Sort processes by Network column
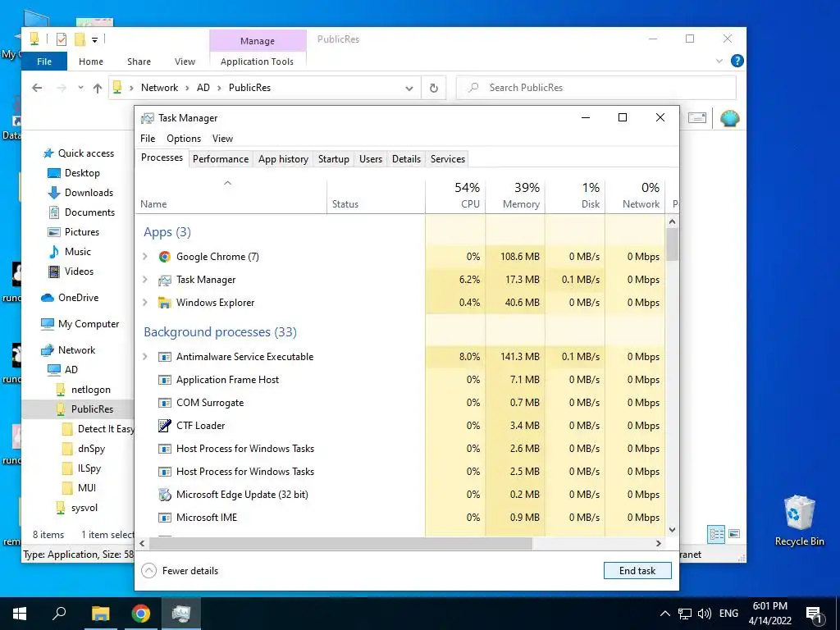Image resolution: width=840 pixels, height=630 pixels. [635, 195]
